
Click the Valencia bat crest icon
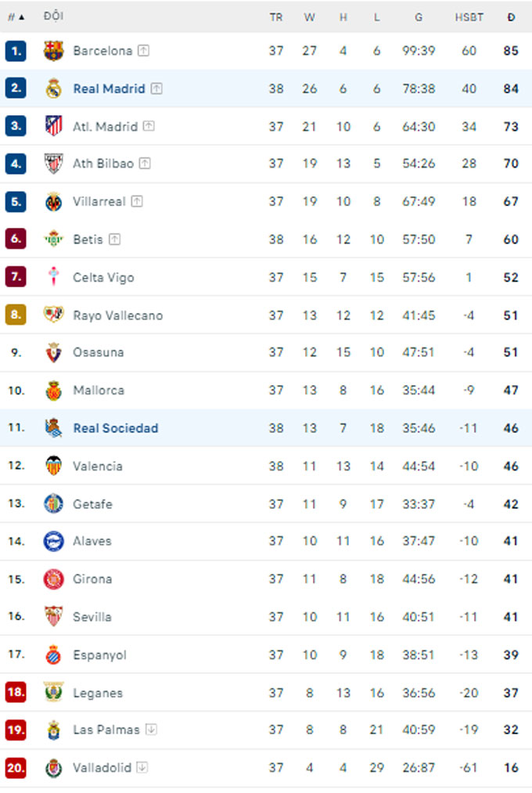(x=53, y=466)
